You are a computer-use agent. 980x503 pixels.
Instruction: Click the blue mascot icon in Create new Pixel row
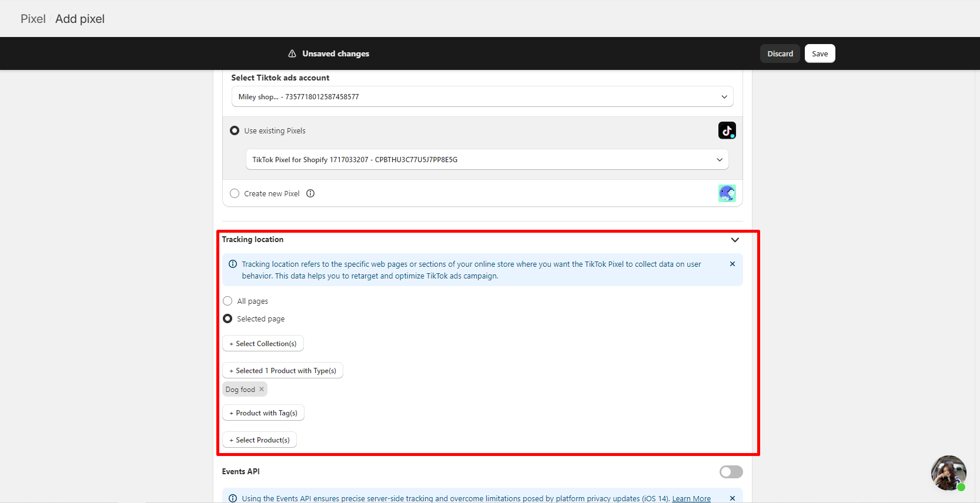point(727,193)
